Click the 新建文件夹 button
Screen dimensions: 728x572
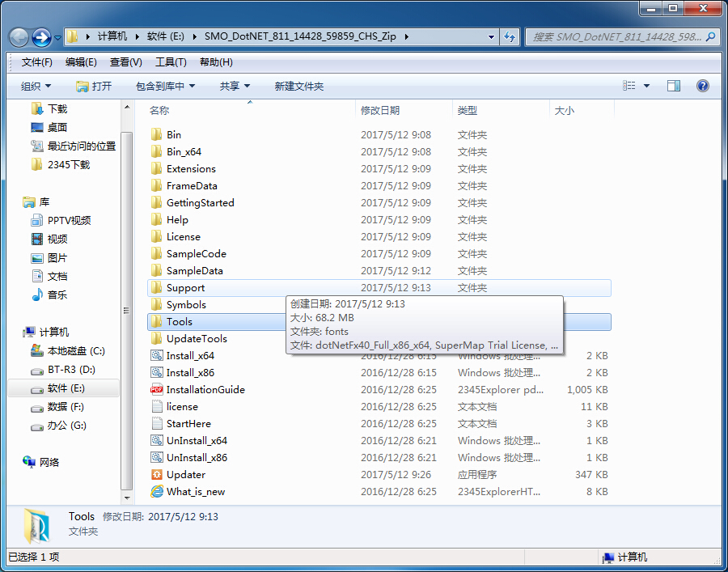click(x=299, y=86)
